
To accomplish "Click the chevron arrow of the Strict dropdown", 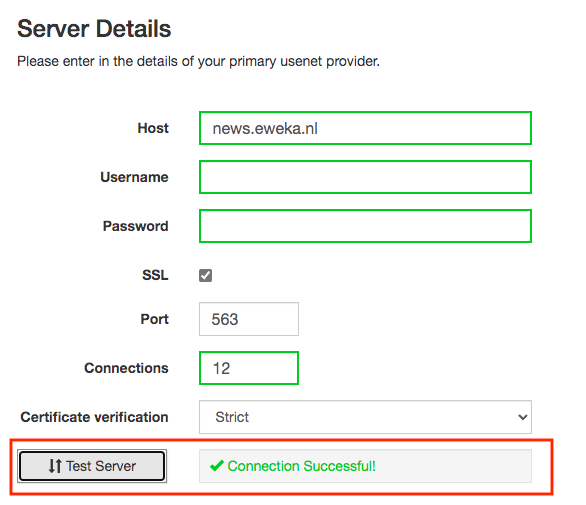I will point(523,417).
